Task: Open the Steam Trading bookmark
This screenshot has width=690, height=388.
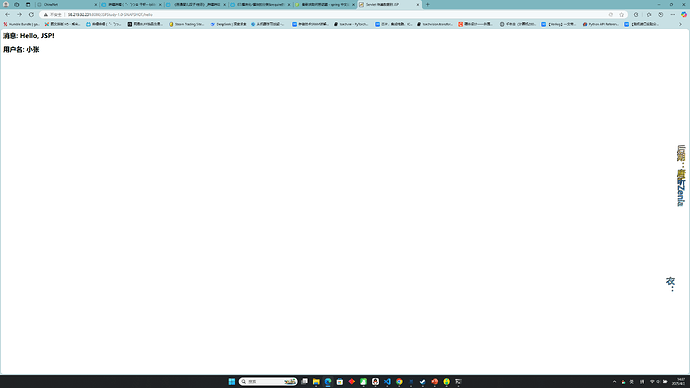Action: coord(187,24)
